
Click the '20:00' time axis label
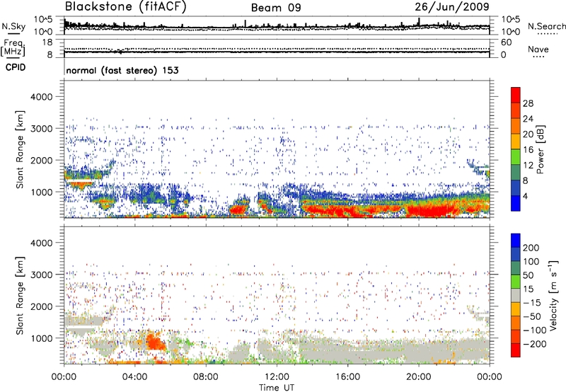coord(419,377)
